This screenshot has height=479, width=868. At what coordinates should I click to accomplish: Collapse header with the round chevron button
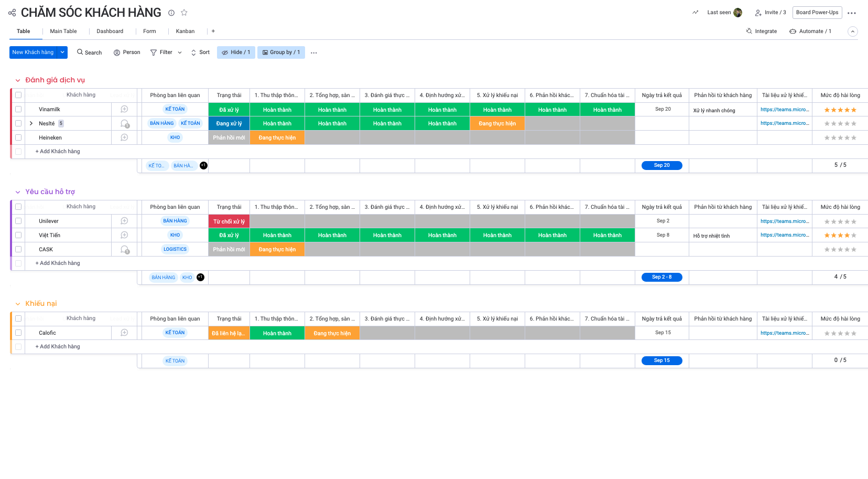853,31
